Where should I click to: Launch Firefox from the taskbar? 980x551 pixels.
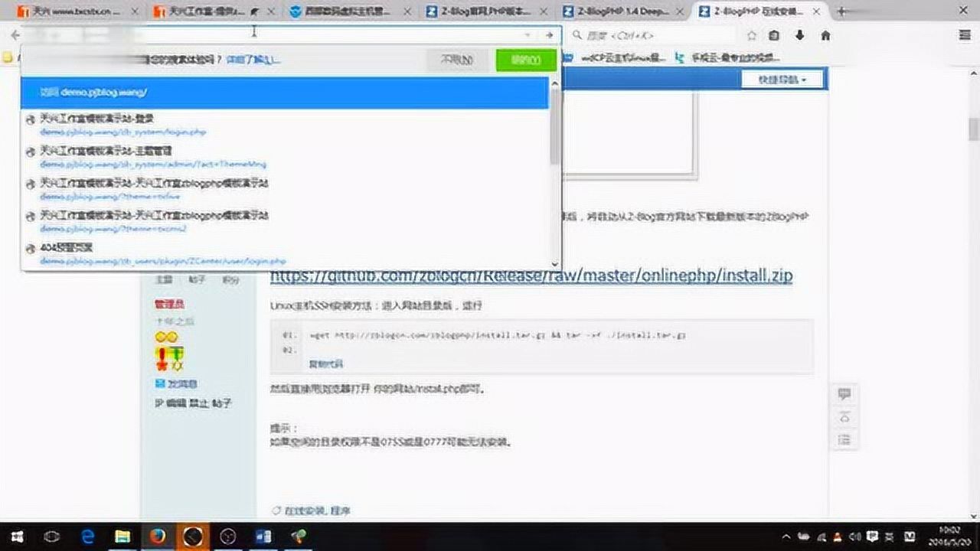pyautogui.click(x=158, y=536)
